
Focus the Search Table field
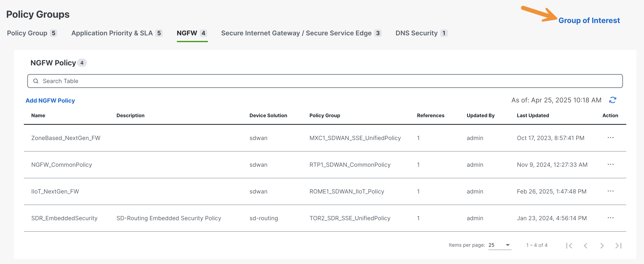325,81
